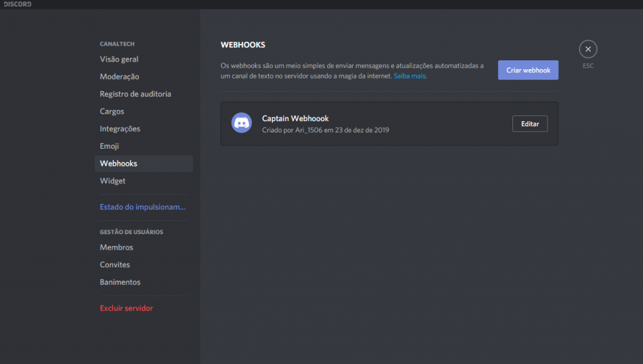
Task: Click 'Criado por Ari_1506' creation text
Action: coord(326,130)
